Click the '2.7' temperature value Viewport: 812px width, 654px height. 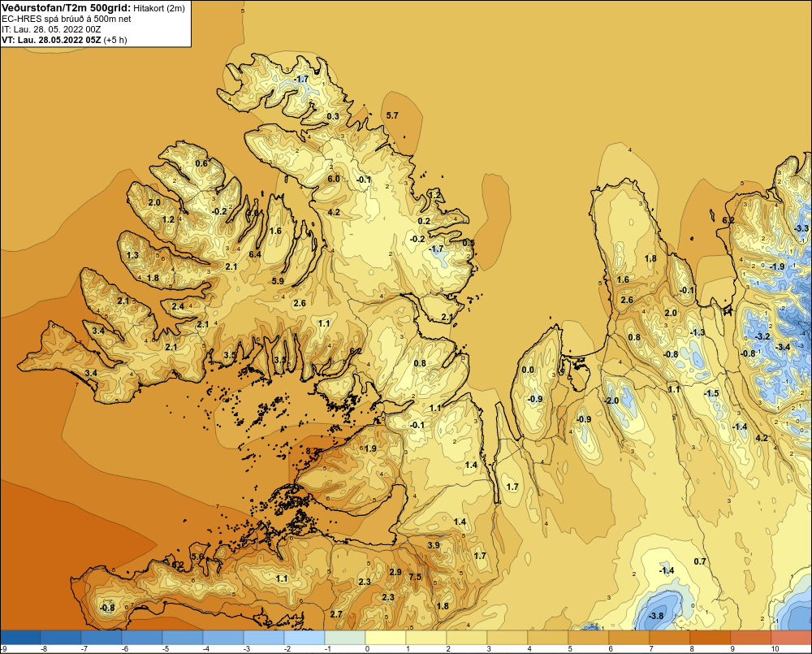[336, 614]
